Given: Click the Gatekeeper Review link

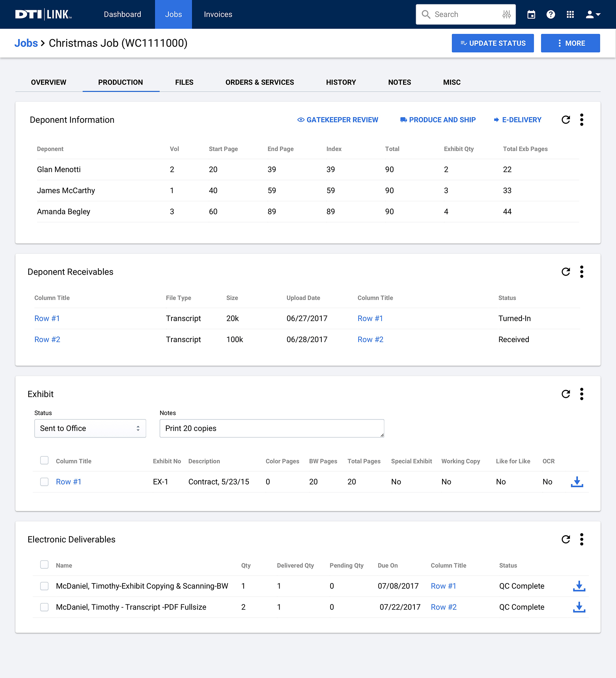Looking at the screenshot, I should 338,120.
